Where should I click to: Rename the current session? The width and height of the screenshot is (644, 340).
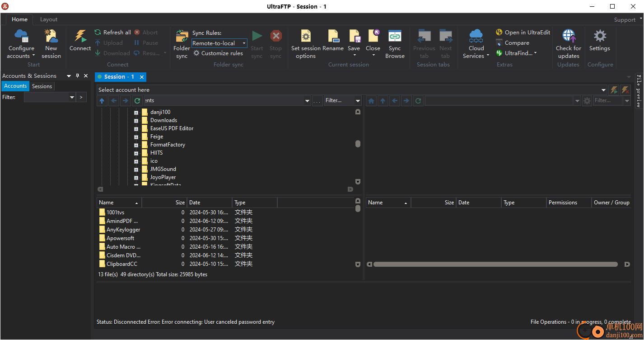[333, 40]
